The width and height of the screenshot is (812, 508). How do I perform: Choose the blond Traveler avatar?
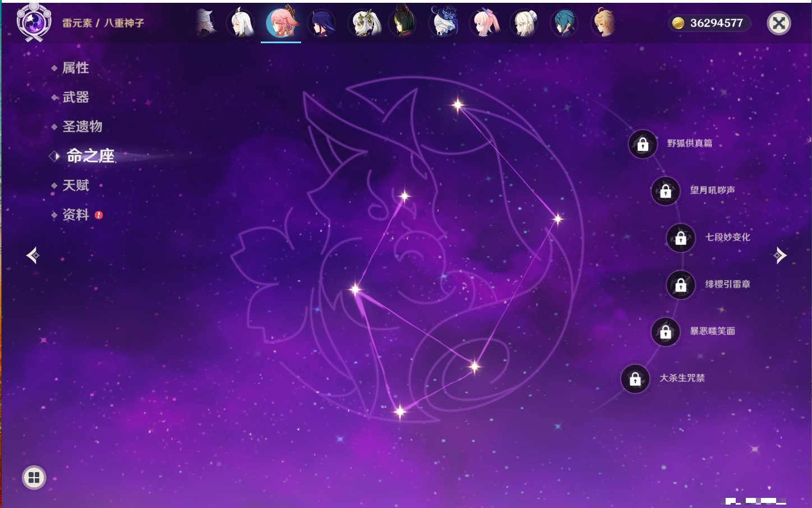(604, 23)
